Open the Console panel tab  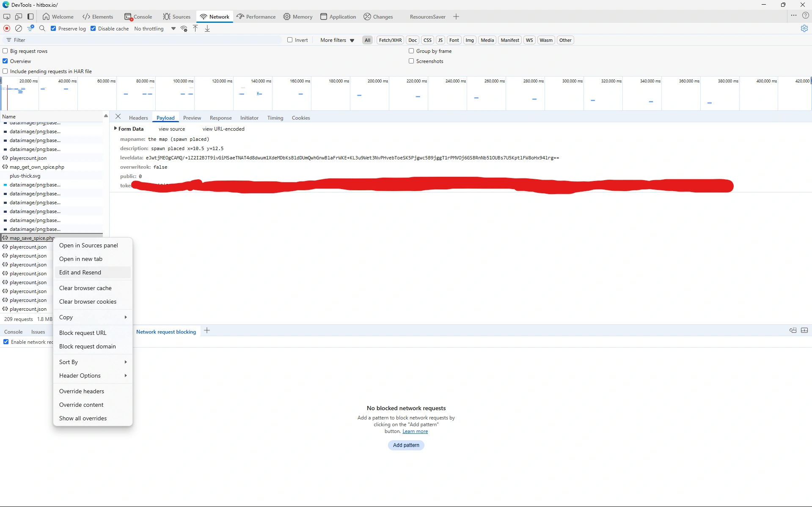tap(138, 16)
